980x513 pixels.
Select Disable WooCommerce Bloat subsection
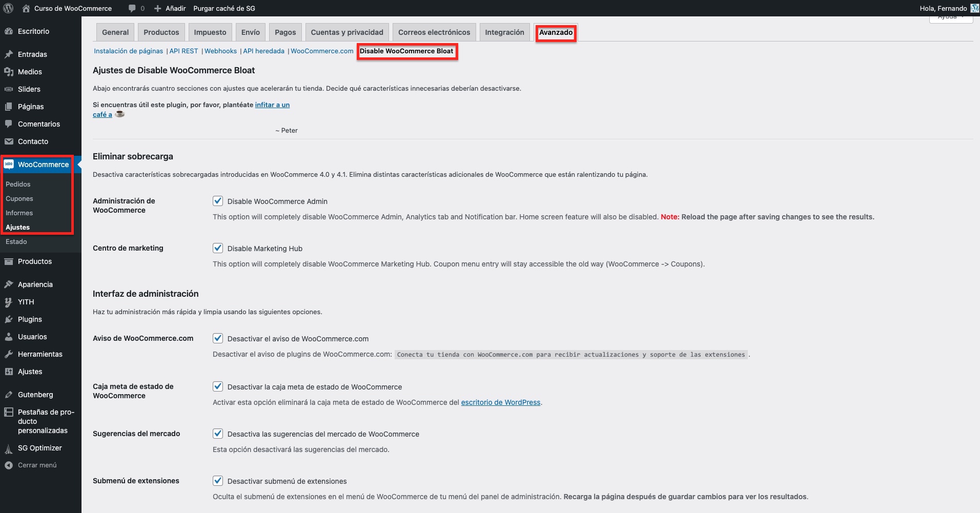(406, 51)
